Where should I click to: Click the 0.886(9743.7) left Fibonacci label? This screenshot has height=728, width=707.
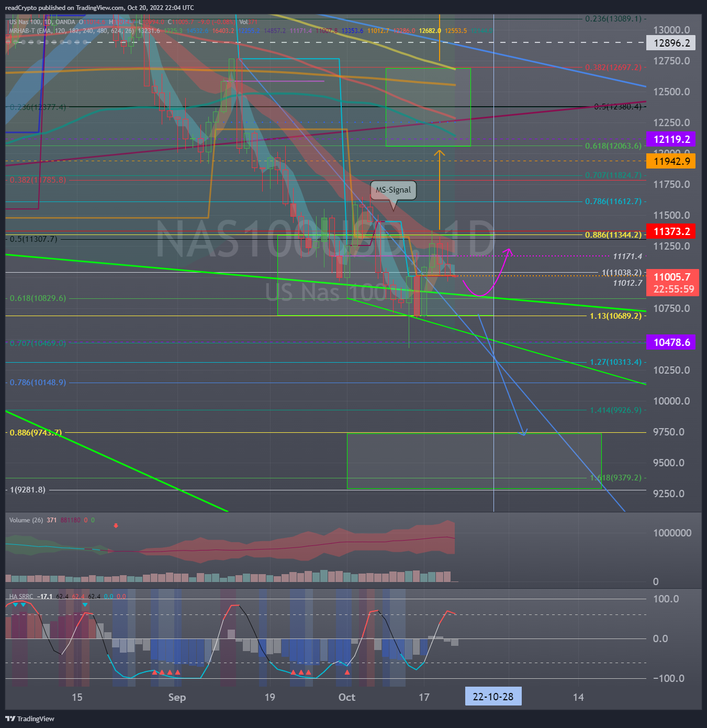[36, 432]
